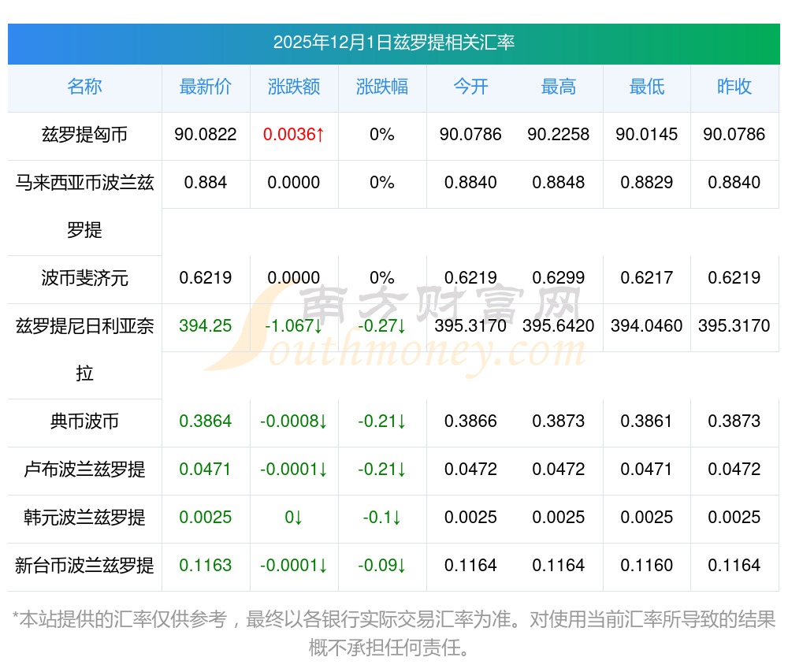The image size is (788, 672).
Task: Select the 韩元波兰兹罗提 row name
Action: [84, 518]
